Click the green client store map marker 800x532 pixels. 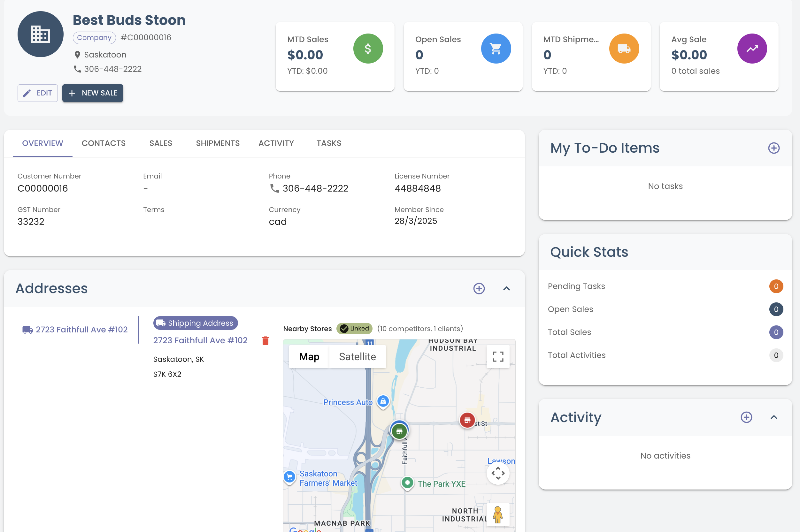tap(399, 431)
